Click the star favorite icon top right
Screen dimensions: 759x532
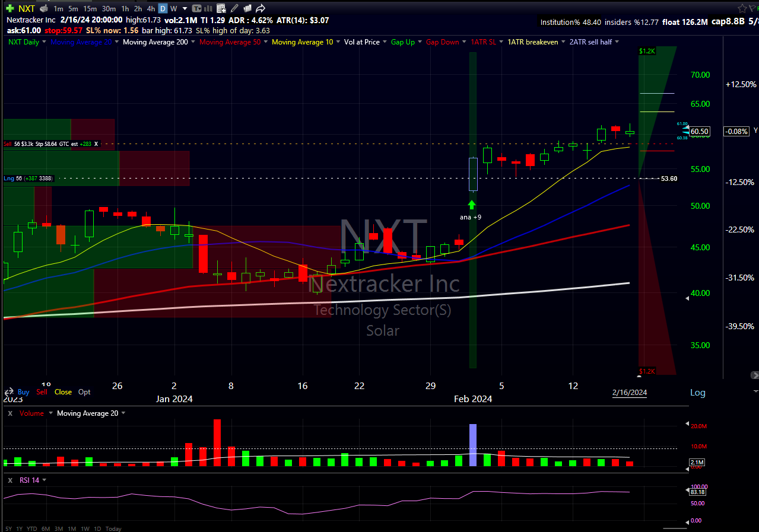point(742,8)
